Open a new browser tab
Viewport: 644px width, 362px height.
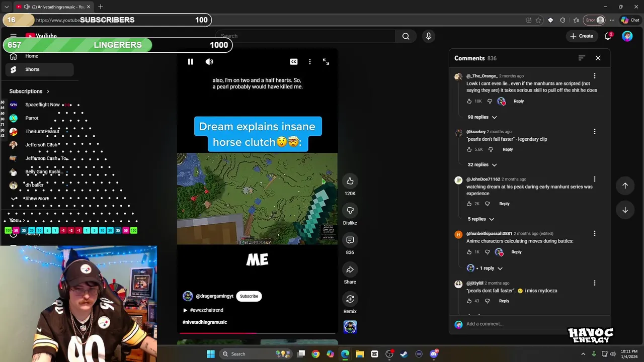pos(101,7)
